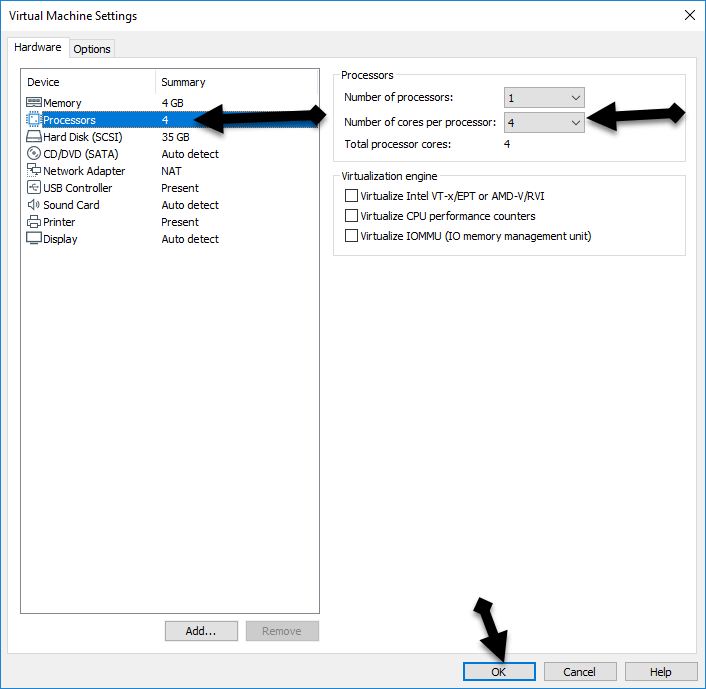
Task: Click the Add... button
Action: [201, 631]
